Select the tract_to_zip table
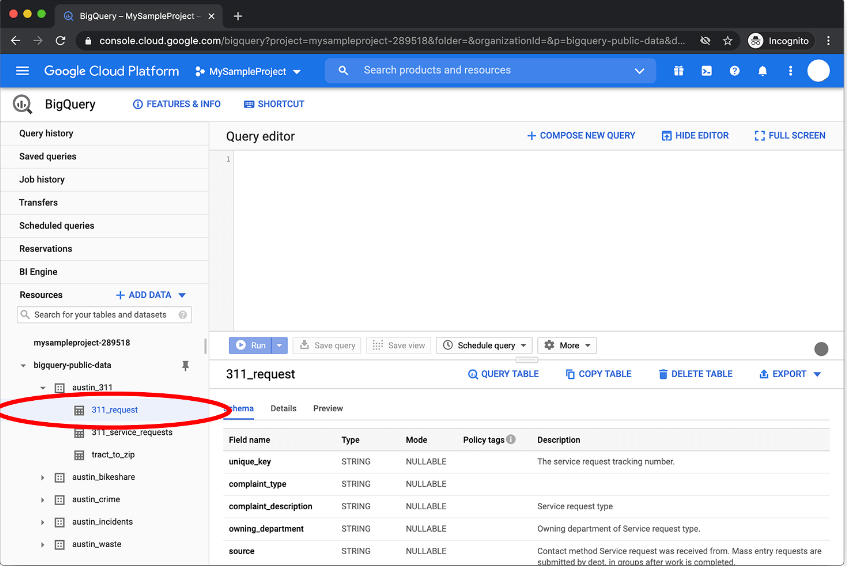Viewport: 847px width, 566px height. pos(113,455)
